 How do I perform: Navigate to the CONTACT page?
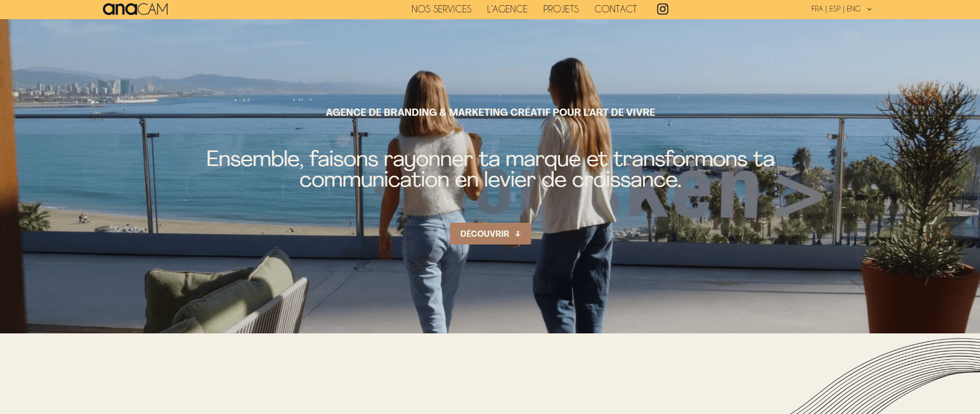coord(615,9)
